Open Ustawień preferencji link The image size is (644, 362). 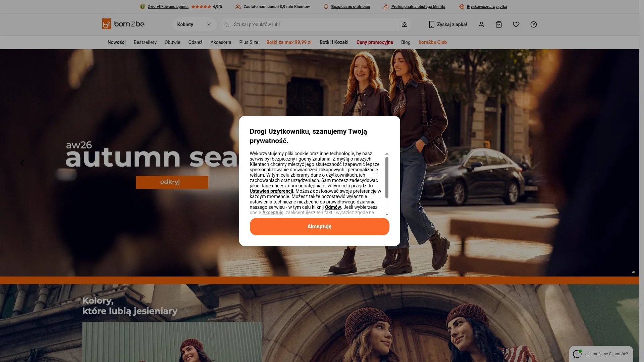(x=271, y=191)
